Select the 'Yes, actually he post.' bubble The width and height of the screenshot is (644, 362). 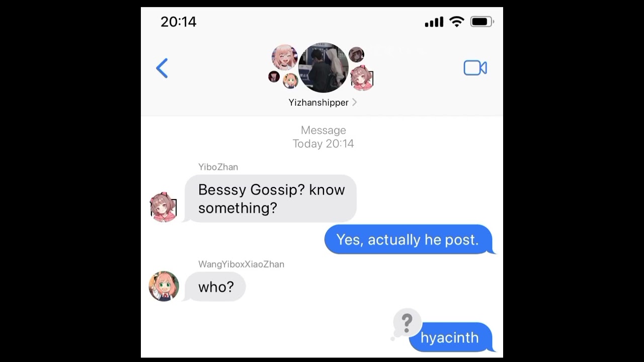coord(408,239)
